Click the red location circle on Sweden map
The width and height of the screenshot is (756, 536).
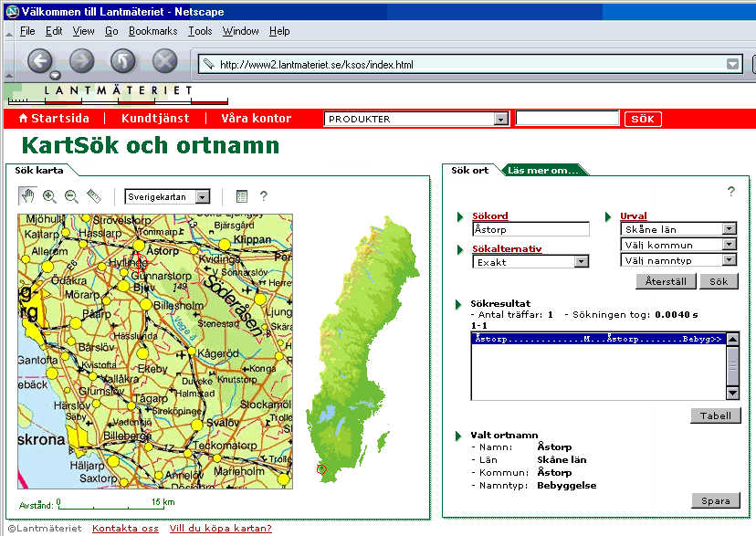321,468
